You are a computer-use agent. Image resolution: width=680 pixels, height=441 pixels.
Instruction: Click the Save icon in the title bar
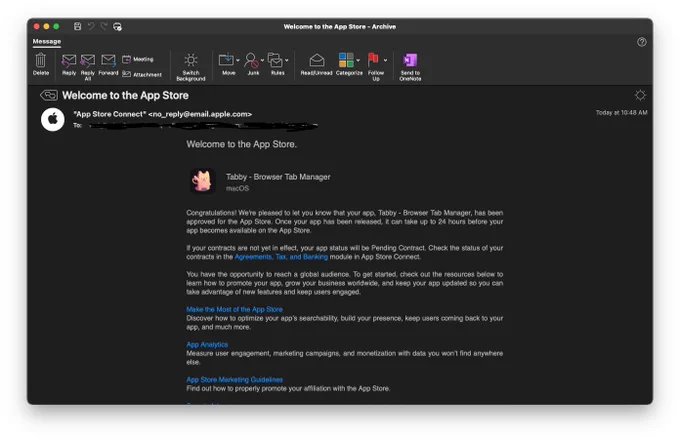[x=78, y=26]
